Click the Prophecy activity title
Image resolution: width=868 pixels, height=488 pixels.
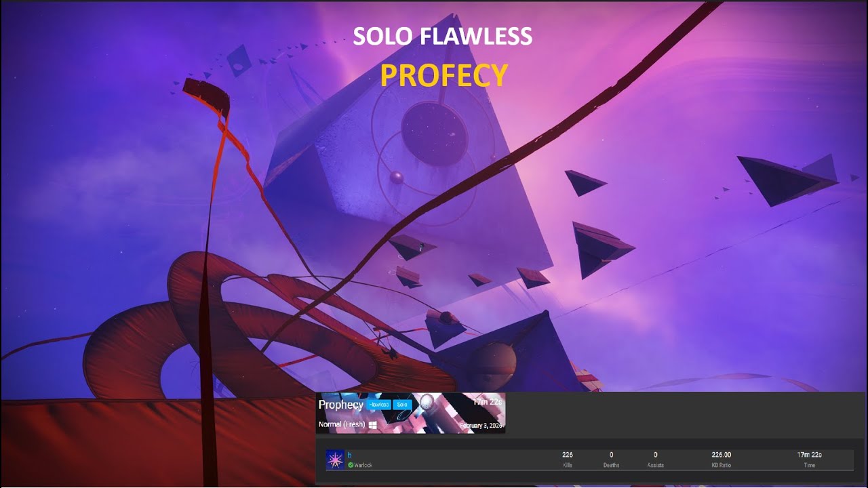[341, 405]
